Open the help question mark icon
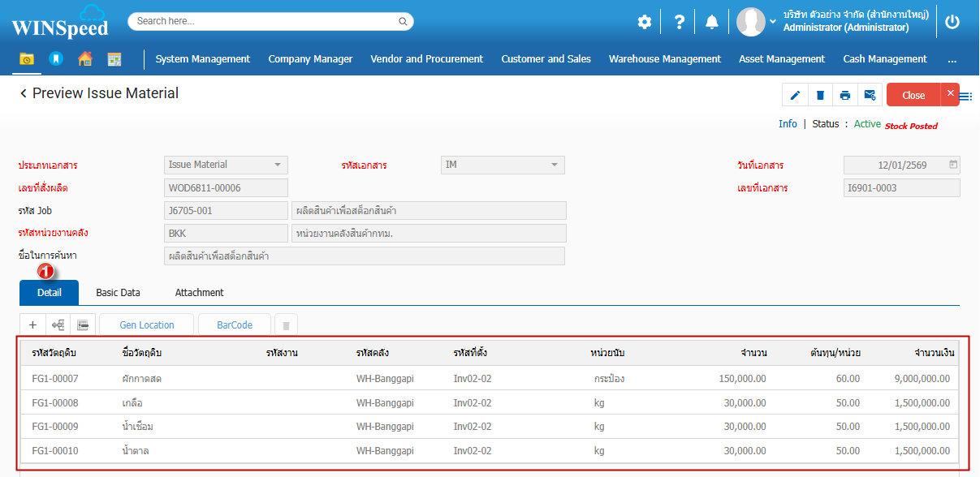The width and height of the screenshot is (980, 477). pos(680,22)
